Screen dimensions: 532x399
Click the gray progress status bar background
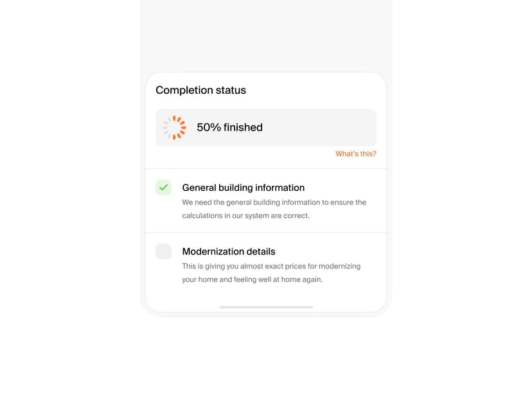pyautogui.click(x=321, y=127)
